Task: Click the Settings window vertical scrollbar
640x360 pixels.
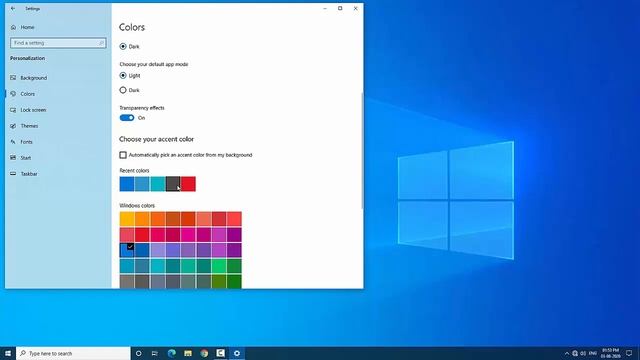Action: point(362,151)
